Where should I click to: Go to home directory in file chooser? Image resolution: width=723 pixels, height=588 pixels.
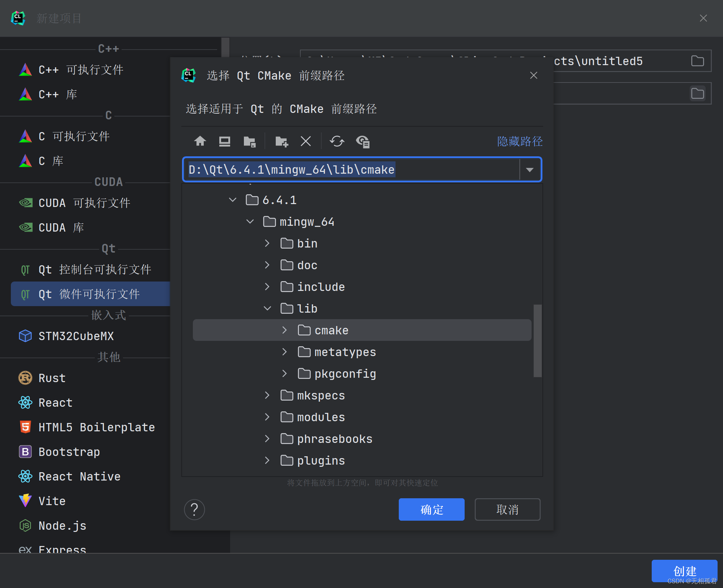[x=200, y=141]
